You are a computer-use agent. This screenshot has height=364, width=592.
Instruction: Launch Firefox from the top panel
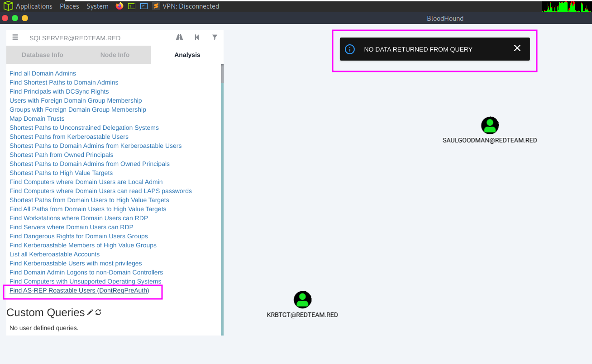[x=119, y=6]
